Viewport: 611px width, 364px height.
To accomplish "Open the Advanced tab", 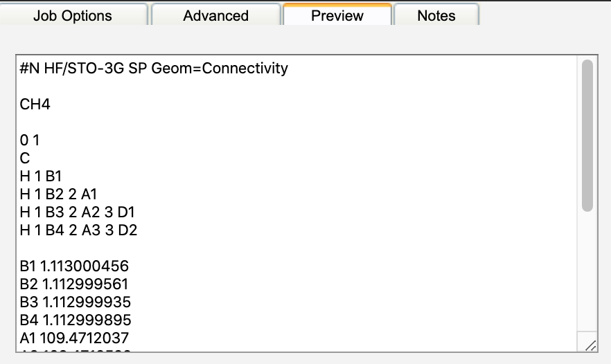I will (x=215, y=15).
